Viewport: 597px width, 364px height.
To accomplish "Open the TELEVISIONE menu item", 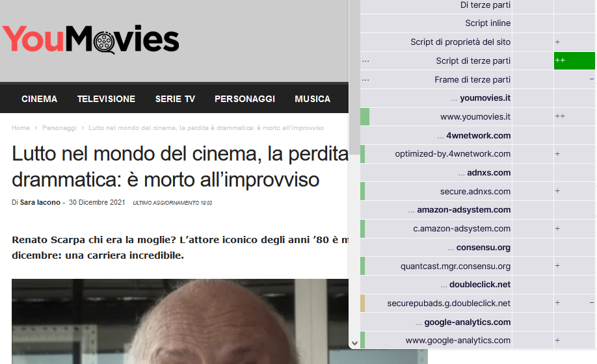I will 106,99.
